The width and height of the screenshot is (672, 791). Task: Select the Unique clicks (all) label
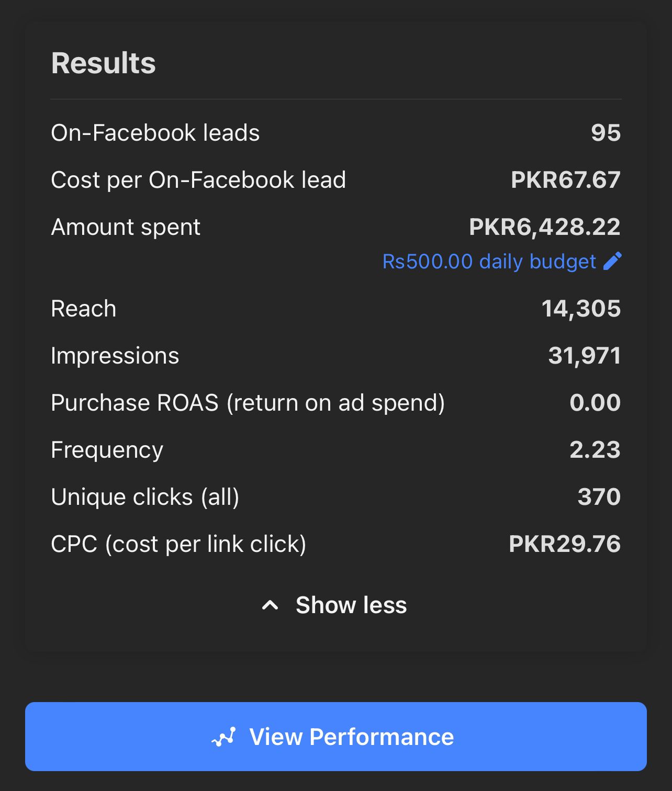coord(145,497)
